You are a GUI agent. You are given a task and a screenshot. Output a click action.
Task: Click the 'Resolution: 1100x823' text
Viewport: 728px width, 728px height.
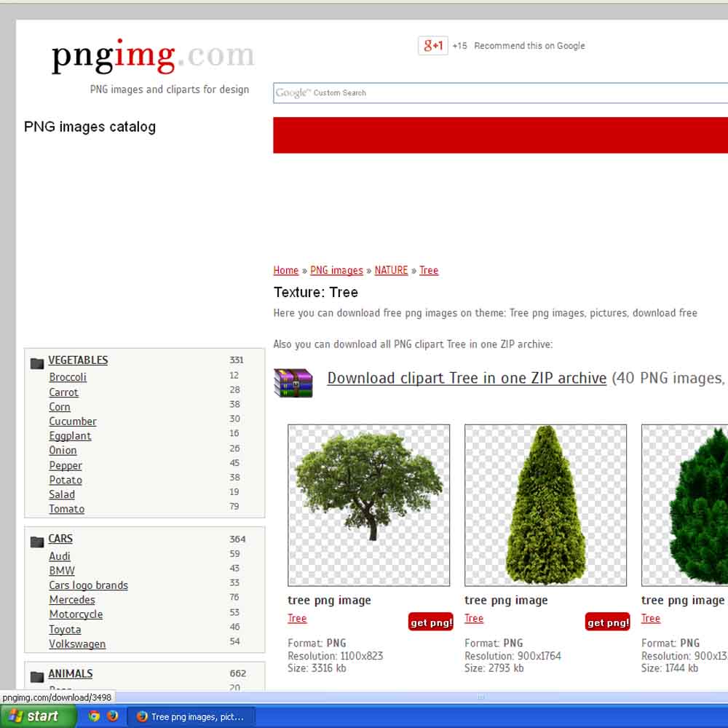335,656
